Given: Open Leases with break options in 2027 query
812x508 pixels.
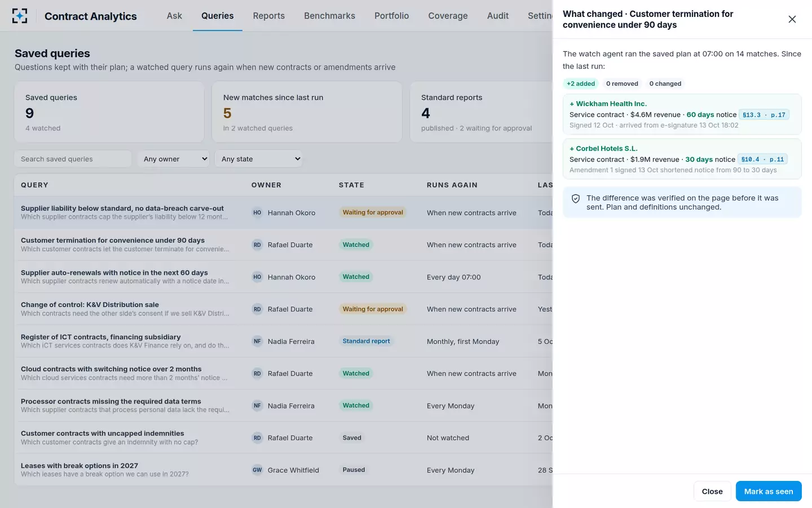Looking at the screenshot, I should point(80,466).
